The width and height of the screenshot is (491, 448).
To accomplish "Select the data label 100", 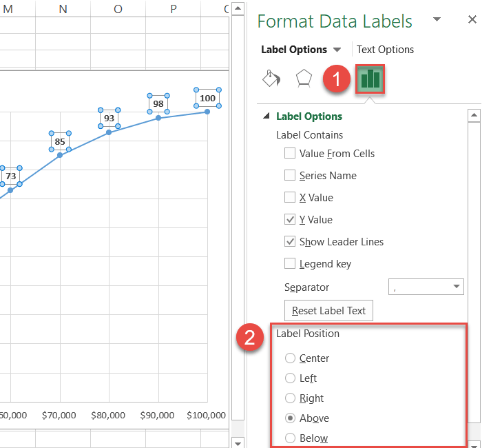I will 207,98.
